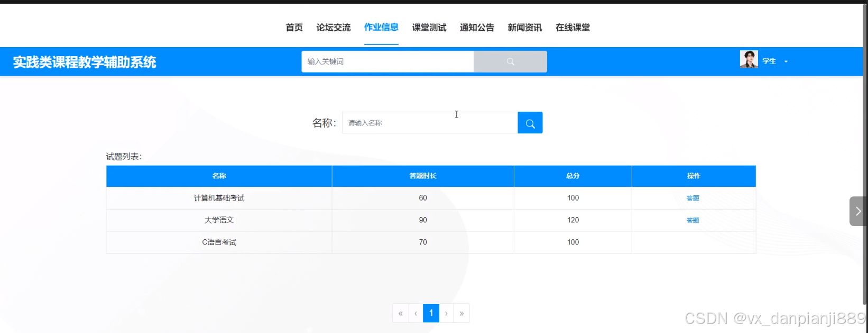This screenshot has height=333, width=868.
Task: Select the 计算机基础考试 cell
Action: (x=219, y=198)
